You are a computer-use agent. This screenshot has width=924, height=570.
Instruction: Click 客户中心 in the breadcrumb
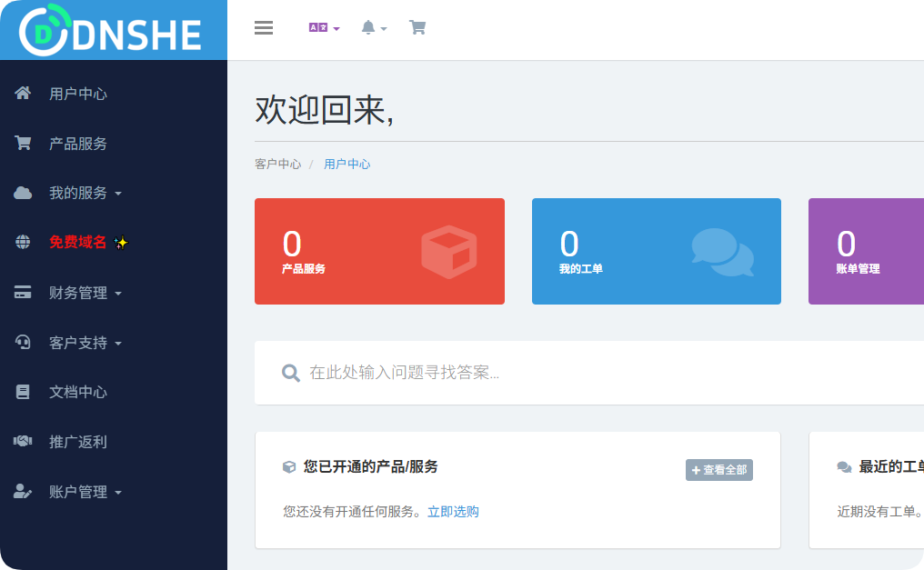coord(278,164)
